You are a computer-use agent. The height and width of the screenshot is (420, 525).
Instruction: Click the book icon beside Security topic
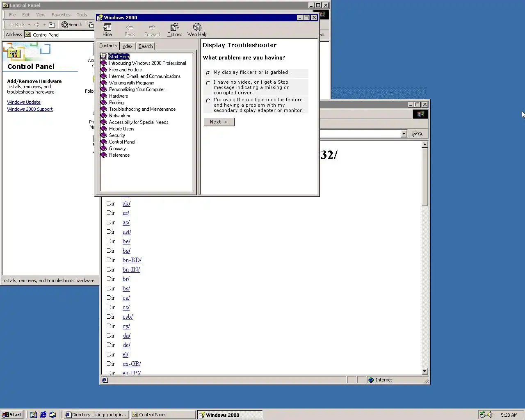(x=104, y=135)
